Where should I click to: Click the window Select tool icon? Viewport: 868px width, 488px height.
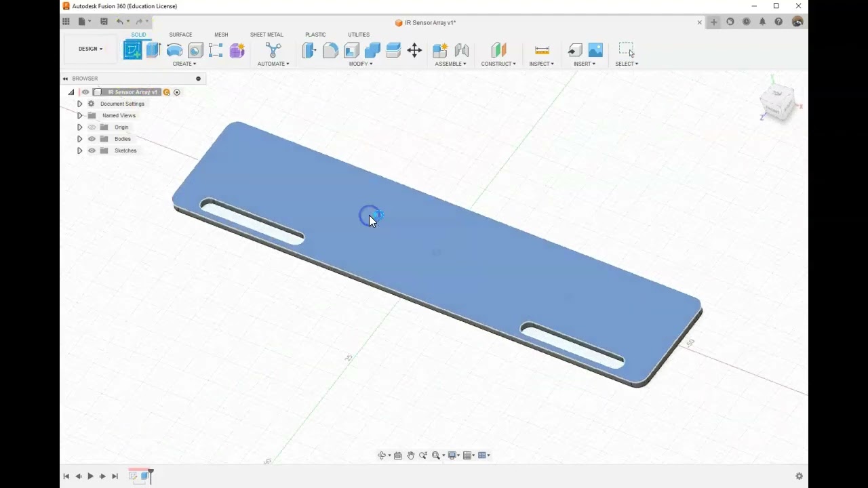pyautogui.click(x=627, y=50)
